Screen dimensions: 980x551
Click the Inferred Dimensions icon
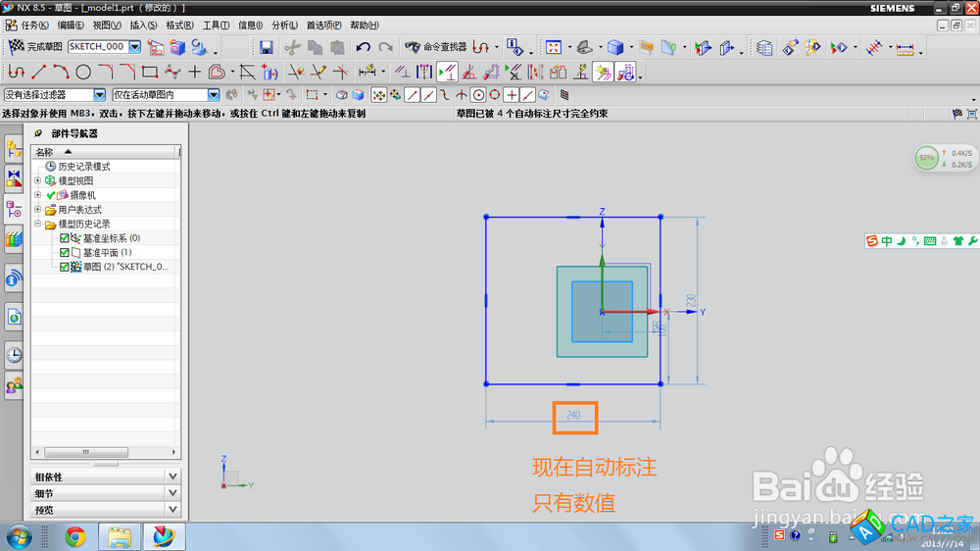pyautogui.click(x=367, y=73)
